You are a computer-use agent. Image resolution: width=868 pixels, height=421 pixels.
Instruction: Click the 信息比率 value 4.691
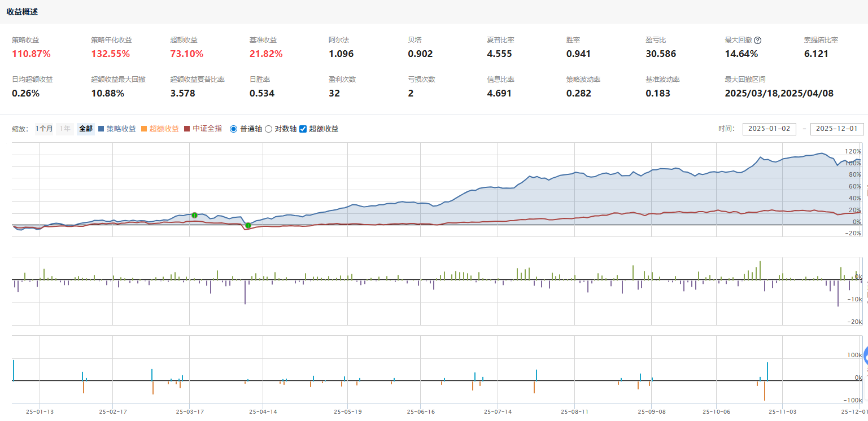[x=499, y=94]
